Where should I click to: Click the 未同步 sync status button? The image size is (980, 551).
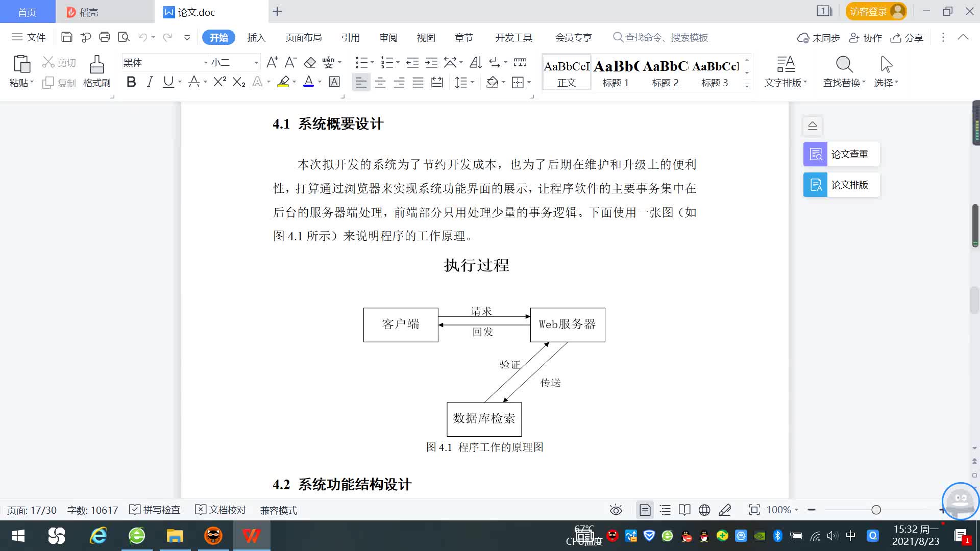point(819,38)
